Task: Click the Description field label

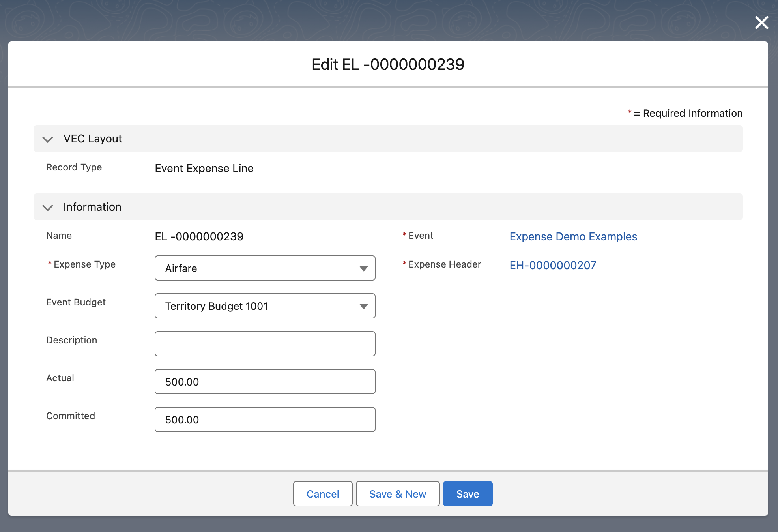Action: 71,340
